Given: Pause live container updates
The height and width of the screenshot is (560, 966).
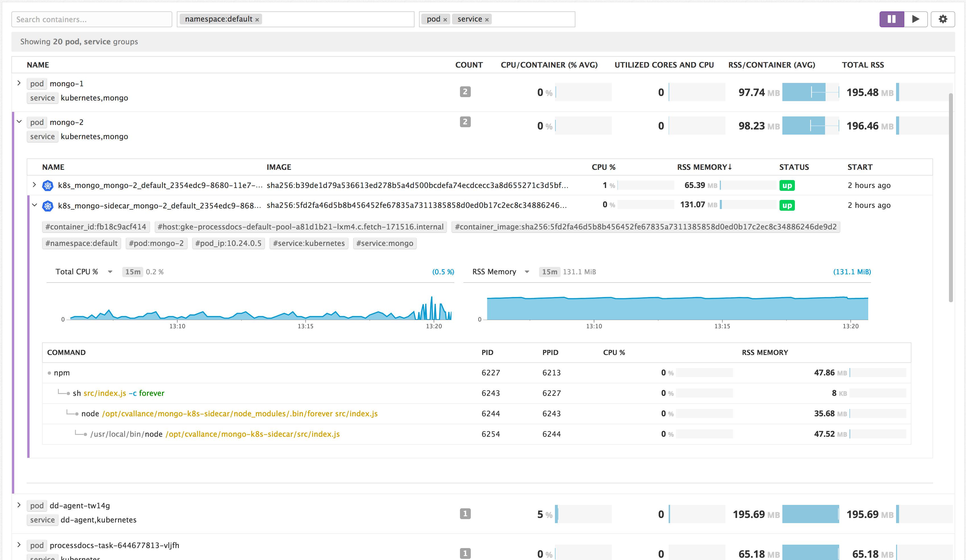Looking at the screenshot, I should 892,19.
